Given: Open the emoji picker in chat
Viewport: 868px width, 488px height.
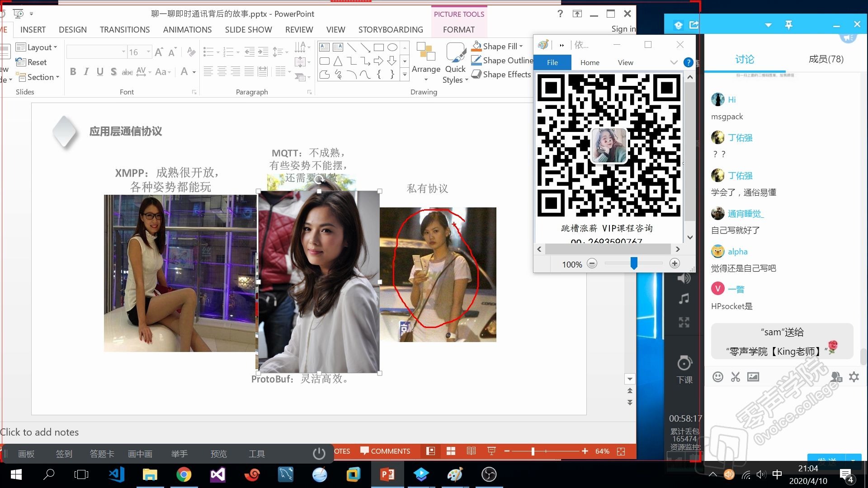Looking at the screenshot, I should click(718, 377).
